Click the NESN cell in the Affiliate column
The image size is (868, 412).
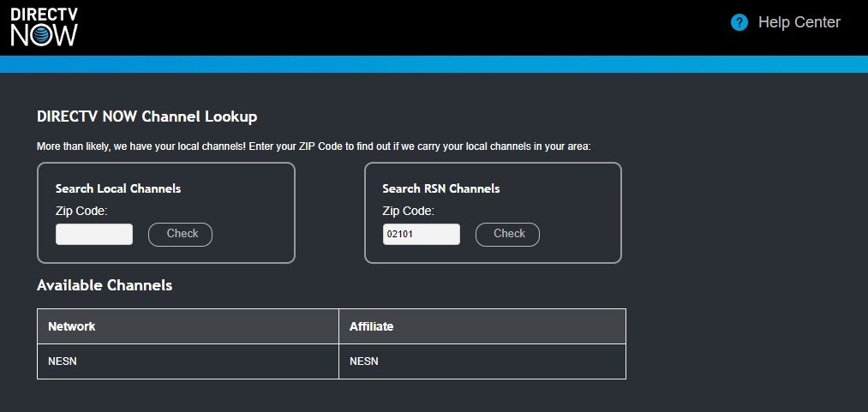pyautogui.click(x=482, y=361)
